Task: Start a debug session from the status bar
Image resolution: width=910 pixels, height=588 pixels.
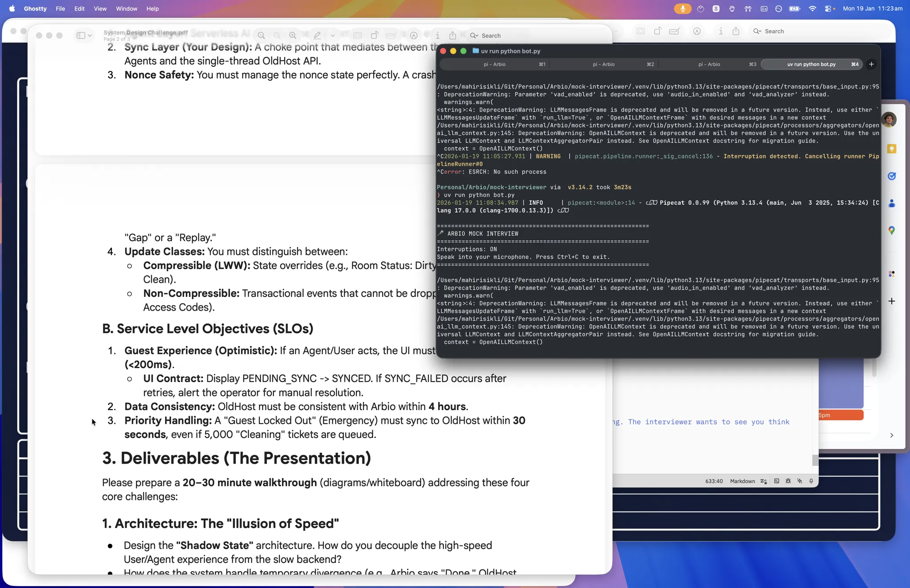Action: (788, 481)
